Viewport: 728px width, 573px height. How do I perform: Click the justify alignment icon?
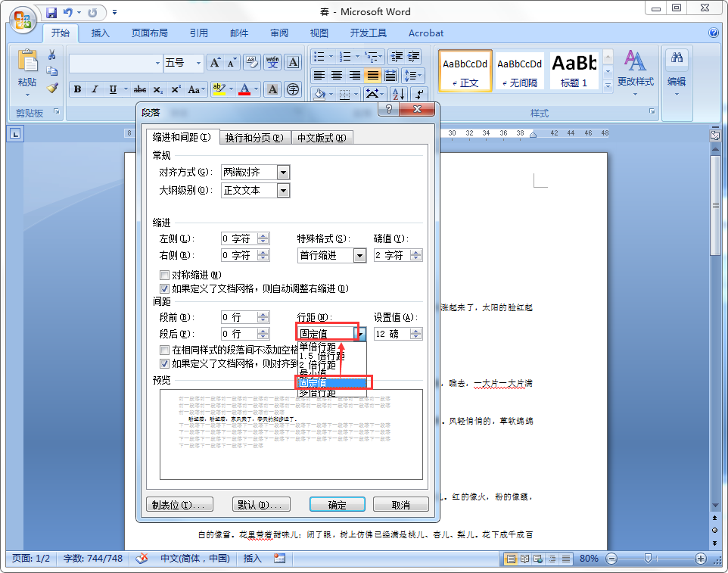tap(372, 75)
